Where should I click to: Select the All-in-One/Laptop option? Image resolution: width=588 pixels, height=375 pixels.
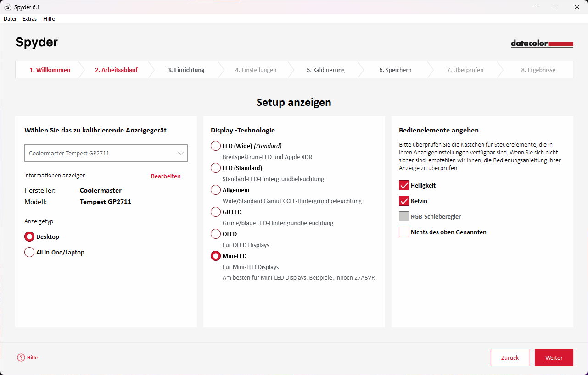pyautogui.click(x=29, y=252)
